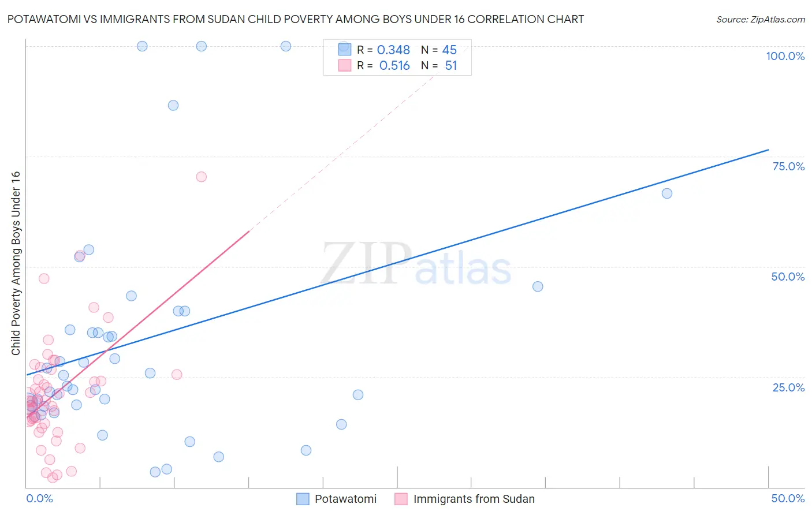
Task: Open the ZipAtlas.com source link
Action: point(761,20)
